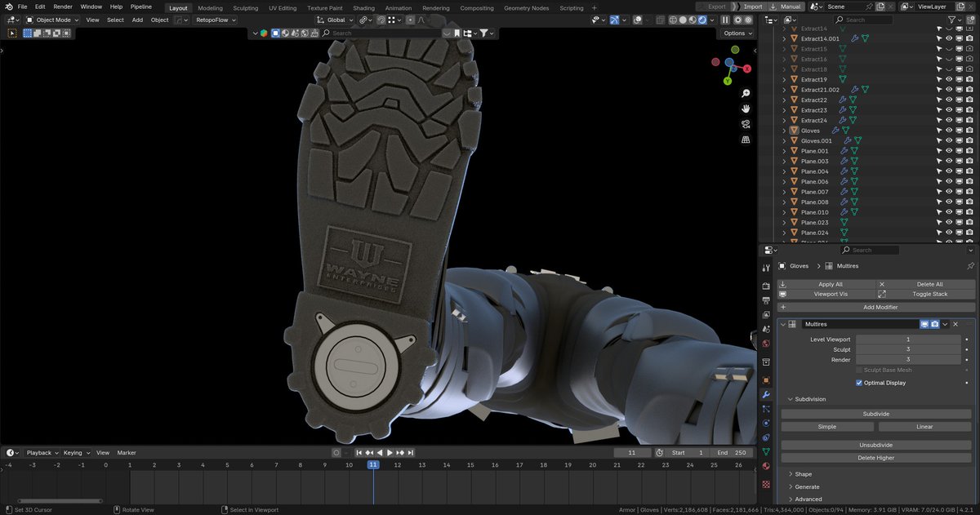Open the RetopoFlow dropdown
Screen dimensions: 980x515
(x=216, y=20)
